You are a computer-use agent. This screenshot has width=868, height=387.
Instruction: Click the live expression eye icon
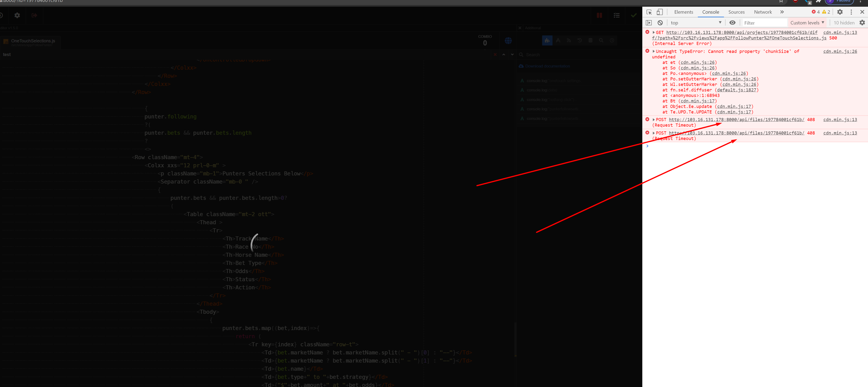click(x=732, y=23)
